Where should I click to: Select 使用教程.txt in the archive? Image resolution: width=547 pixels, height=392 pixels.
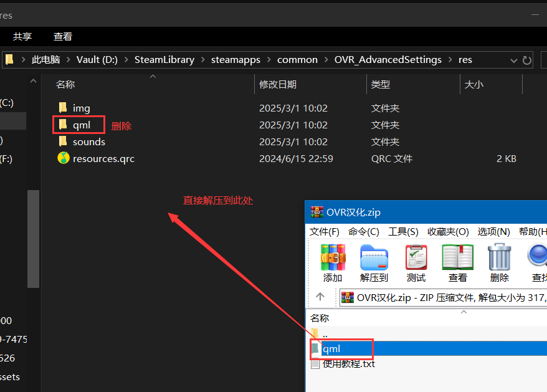click(x=348, y=364)
